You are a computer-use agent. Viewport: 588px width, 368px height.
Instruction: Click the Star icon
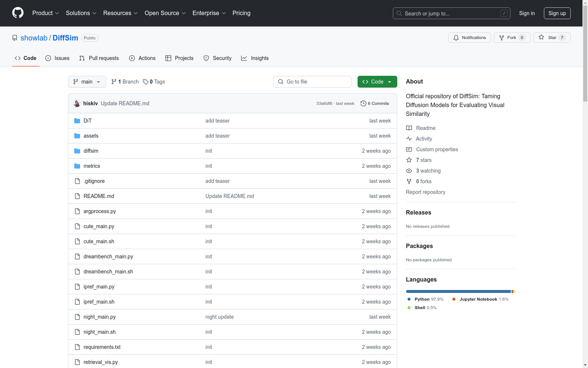[541, 37]
